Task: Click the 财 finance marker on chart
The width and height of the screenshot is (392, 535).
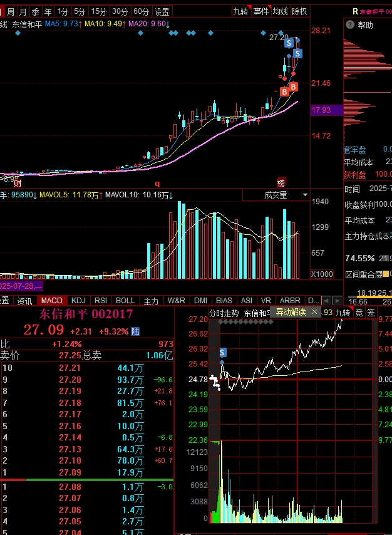Action: [18, 184]
